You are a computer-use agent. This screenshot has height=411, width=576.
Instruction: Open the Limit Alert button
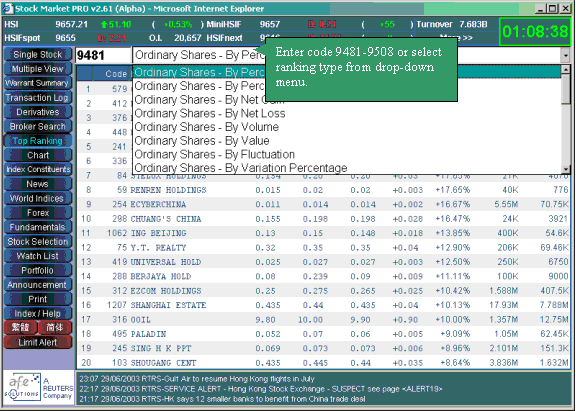(x=37, y=342)
